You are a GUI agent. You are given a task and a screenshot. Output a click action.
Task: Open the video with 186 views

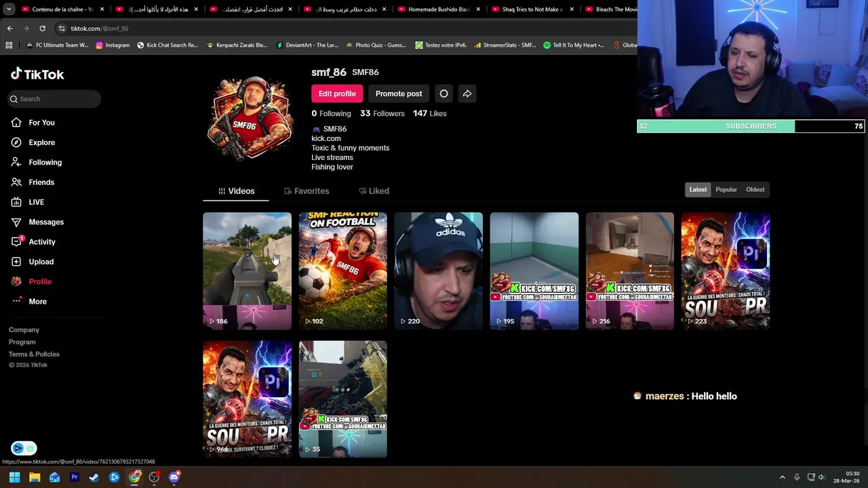click(x=247, y=271)
